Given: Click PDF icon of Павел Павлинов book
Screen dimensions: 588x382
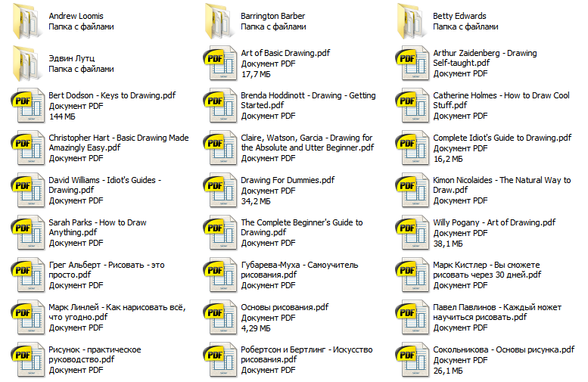Looking at the screenshot, I should coord(413,317).
